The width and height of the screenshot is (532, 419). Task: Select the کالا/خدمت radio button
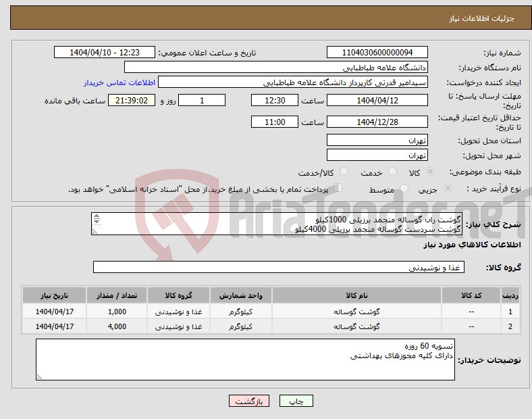point(344,172)
